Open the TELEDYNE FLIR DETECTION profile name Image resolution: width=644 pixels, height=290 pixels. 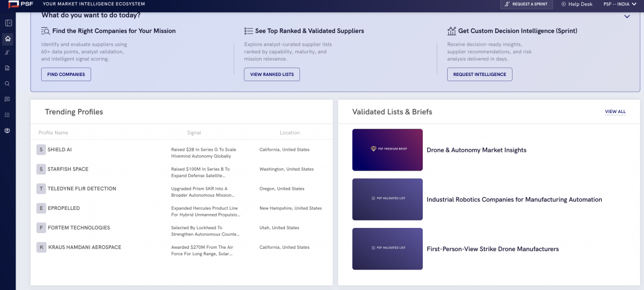82,189
